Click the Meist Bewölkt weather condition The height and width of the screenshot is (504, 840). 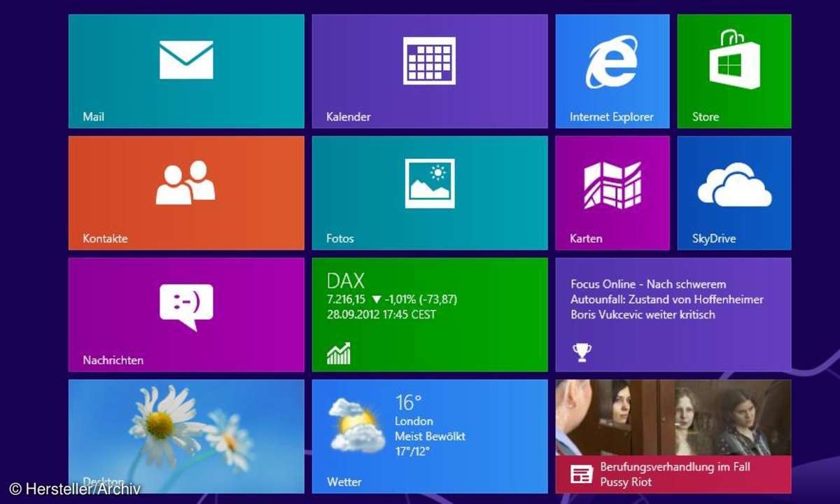(430, 437)
